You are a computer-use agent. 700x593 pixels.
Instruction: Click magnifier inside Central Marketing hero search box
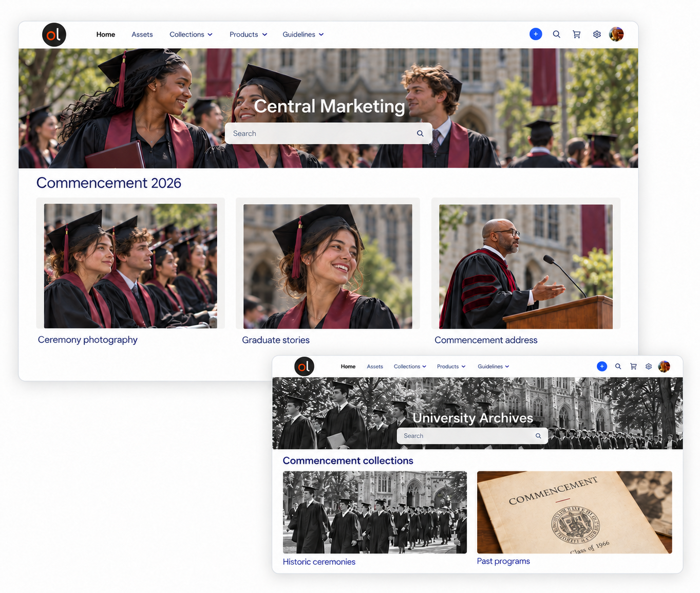[x=420, y=134]
